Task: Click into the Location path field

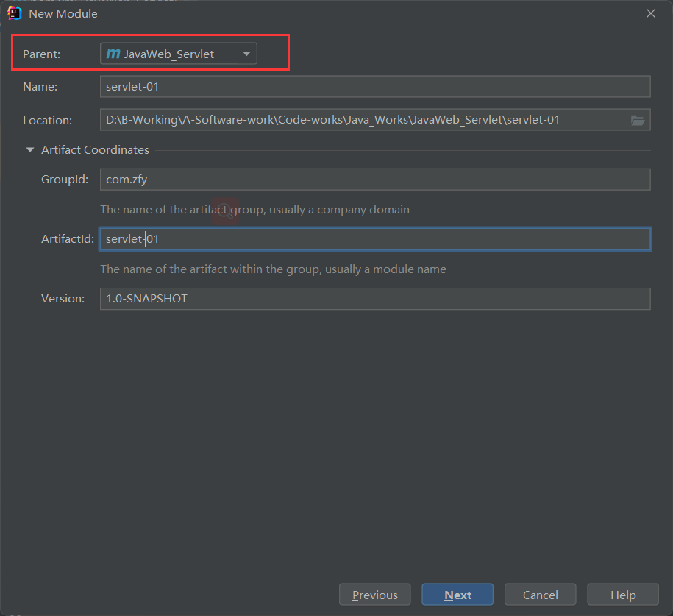Action: [360, 120]
